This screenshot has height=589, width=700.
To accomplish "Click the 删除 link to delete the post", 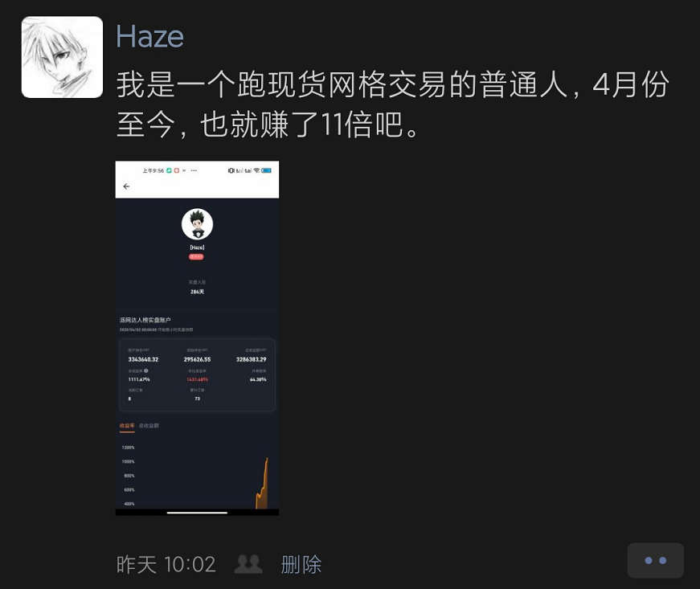I will (301, 564).
